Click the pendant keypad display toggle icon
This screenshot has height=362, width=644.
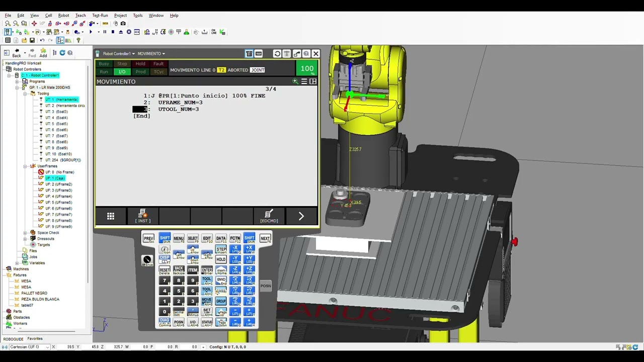[x=249, y=54]
